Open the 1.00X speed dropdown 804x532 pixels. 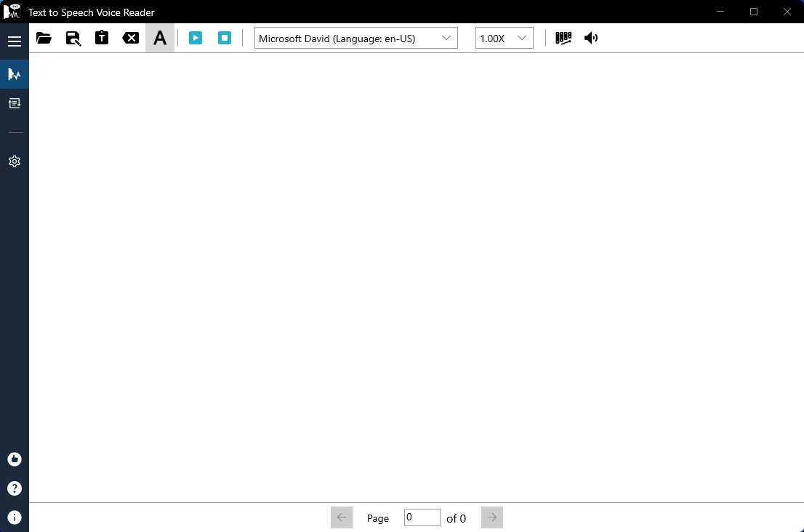click(x=504, y=38)
